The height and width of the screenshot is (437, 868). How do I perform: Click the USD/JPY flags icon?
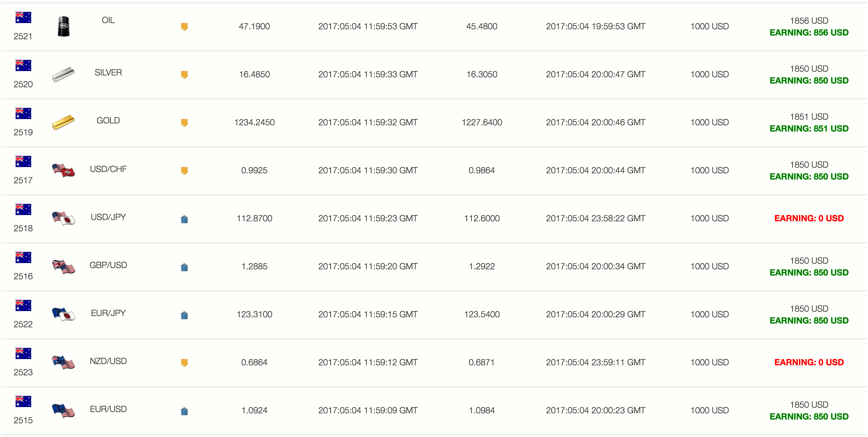pos(63,218)
